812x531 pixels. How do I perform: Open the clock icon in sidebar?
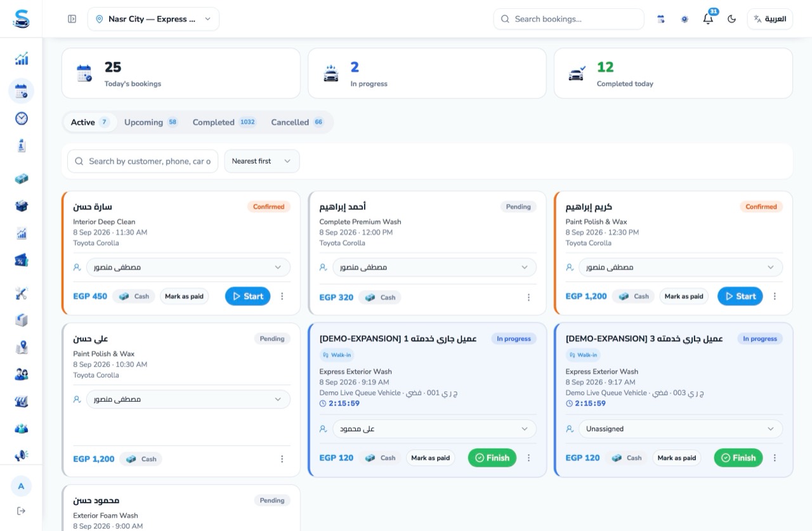tap(22, 119)
